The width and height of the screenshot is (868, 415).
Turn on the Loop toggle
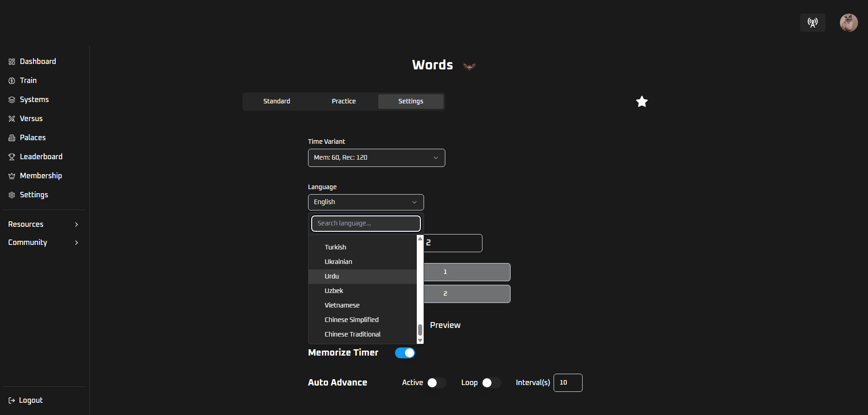point(491,383)
